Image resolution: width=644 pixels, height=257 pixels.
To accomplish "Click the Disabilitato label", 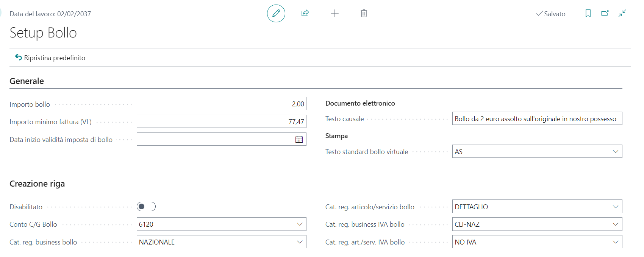I will point(26,207).
